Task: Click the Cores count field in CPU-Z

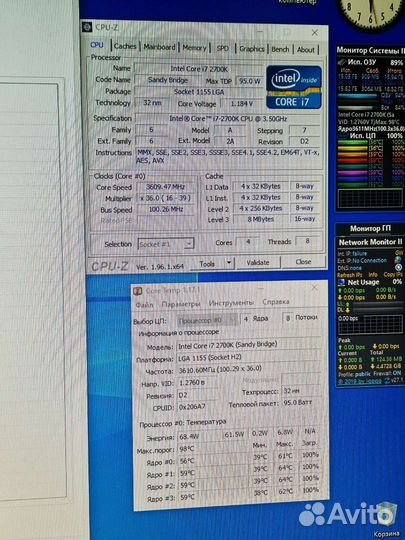Action: click(248, 242)
